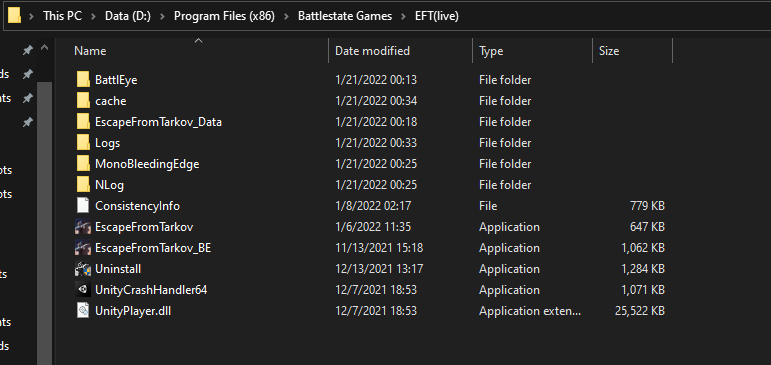Select the MonoBleedingEdge folder icon

(83, 164)
